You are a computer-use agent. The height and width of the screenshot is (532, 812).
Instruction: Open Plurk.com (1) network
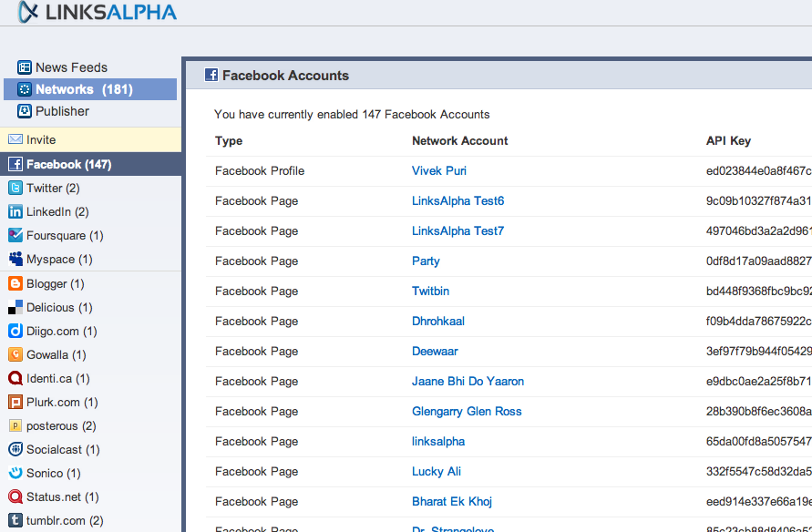click(62, 402)
